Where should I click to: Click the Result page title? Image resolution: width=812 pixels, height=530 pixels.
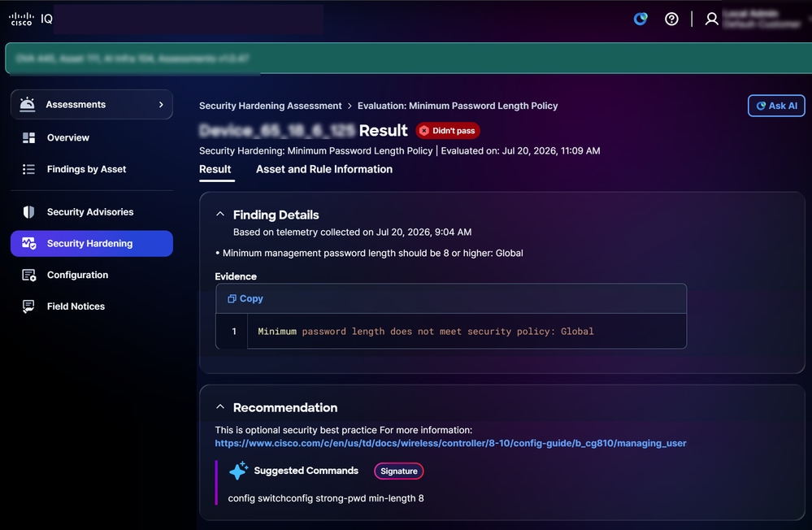point(303,131)
